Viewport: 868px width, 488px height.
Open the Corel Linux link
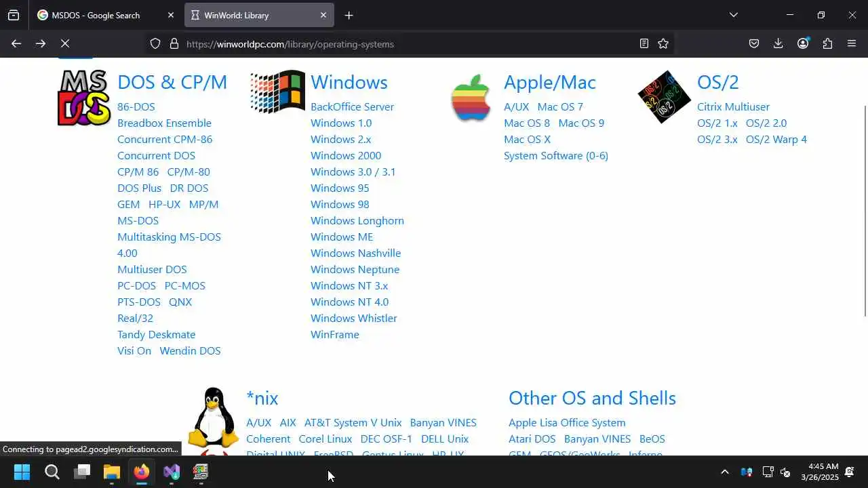point(325,439)
